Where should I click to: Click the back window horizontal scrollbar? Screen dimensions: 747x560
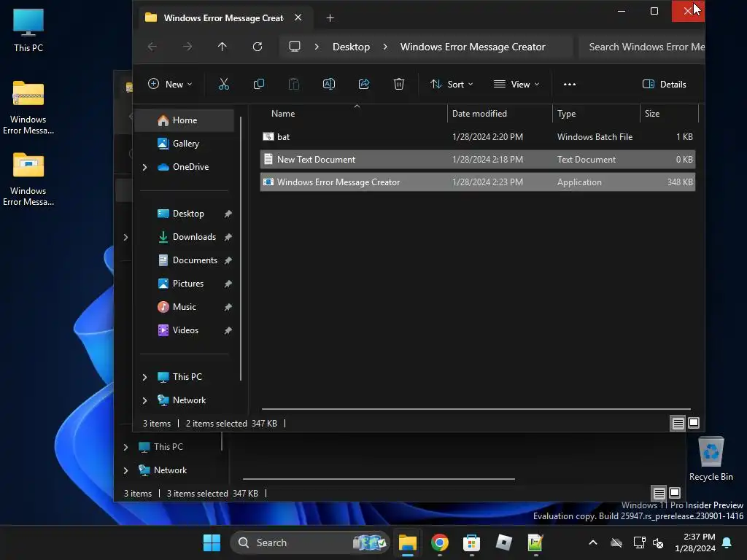(x=379, y=479)
